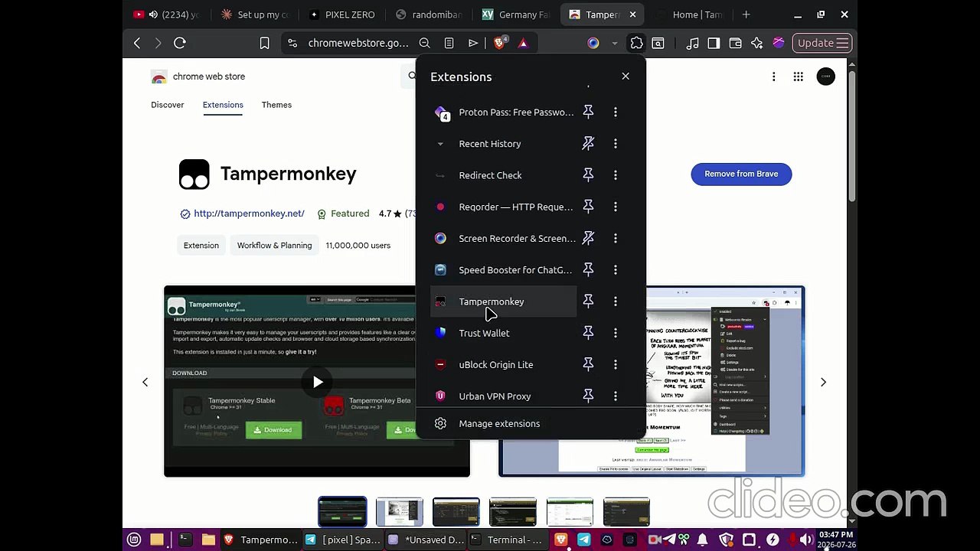Pin the Tampermonkey extension to toolbar

tap(588, 302)
